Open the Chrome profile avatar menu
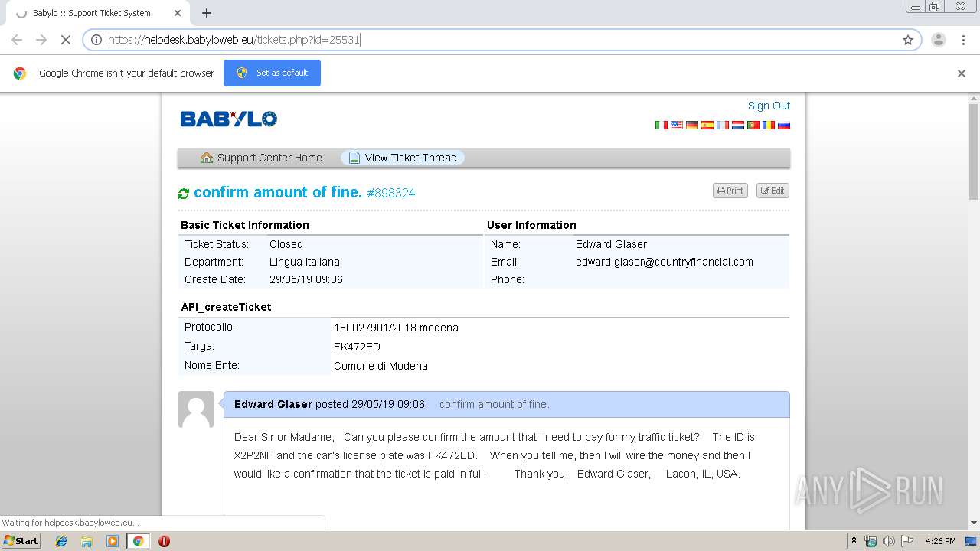 coord(939,40)
